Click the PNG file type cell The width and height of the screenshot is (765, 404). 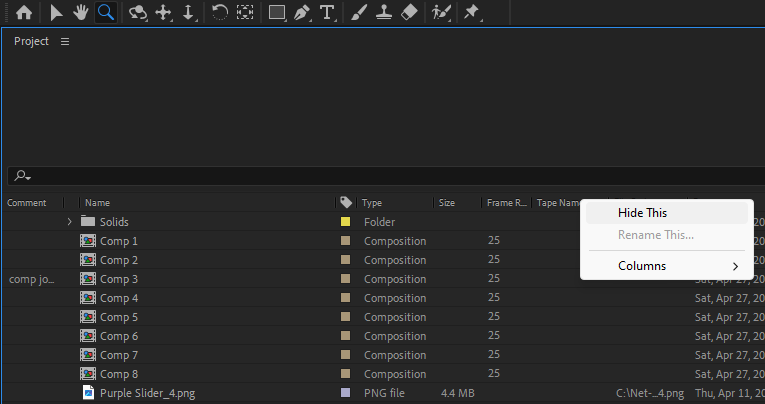[384, 393]
